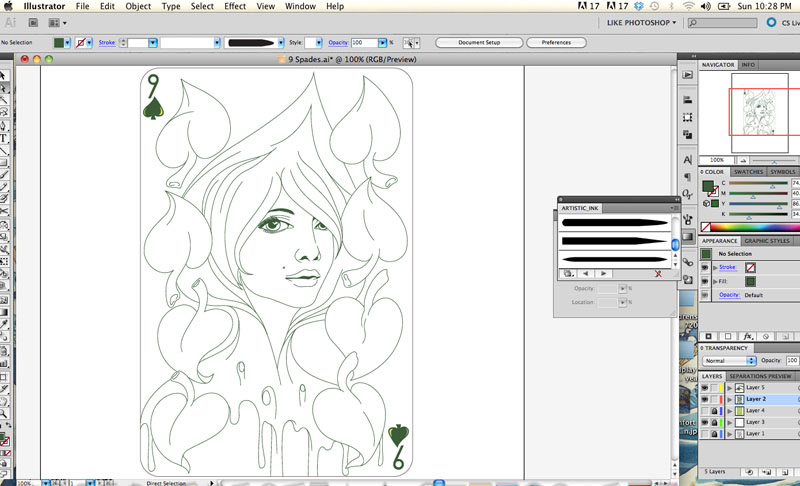Image resolution: width=800 pixels, height=486 pixels.
Task: Toggle visibility of Layer 4
Action: (705, 411)
